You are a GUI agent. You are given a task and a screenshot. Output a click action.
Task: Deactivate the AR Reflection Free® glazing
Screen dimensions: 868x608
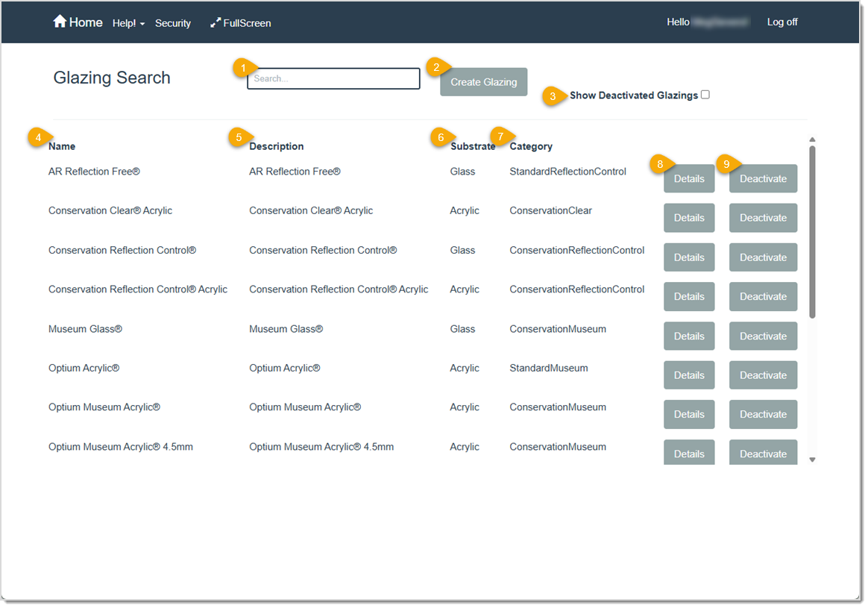(763, 178)
